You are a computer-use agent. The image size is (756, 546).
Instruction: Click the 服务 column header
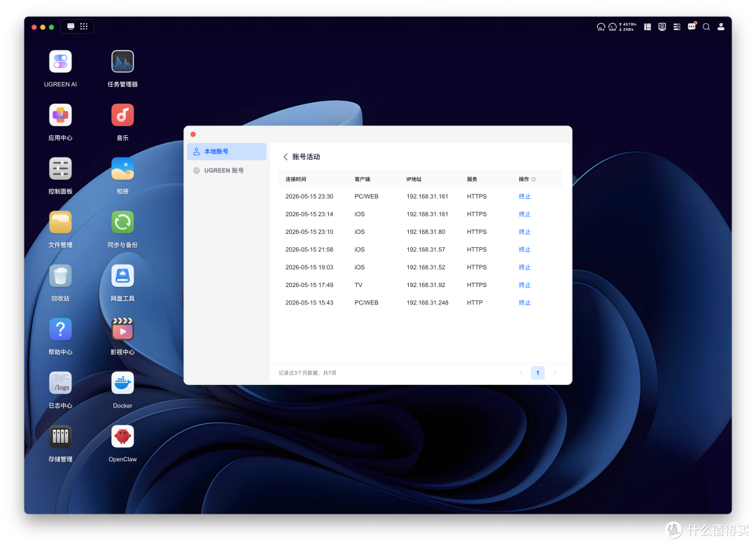pyautogui.click(x=472, y=179)
